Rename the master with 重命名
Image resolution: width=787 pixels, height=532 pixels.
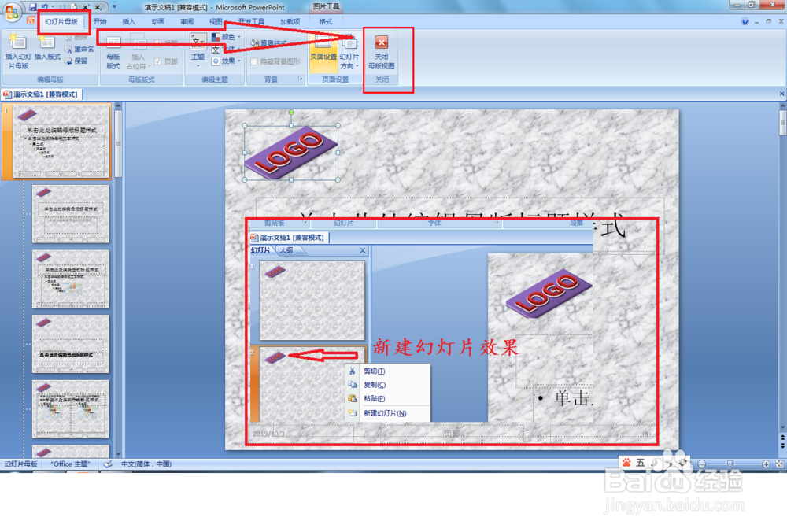79,49
